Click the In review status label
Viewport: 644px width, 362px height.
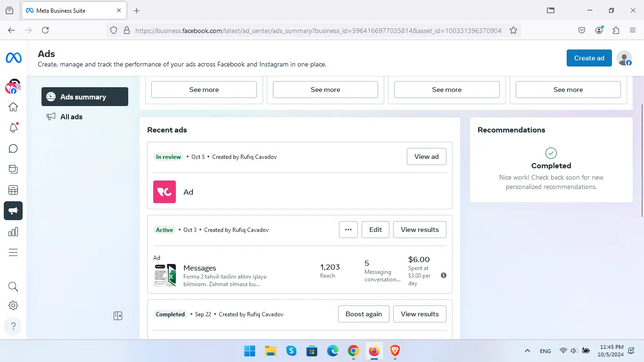point(169,156)
